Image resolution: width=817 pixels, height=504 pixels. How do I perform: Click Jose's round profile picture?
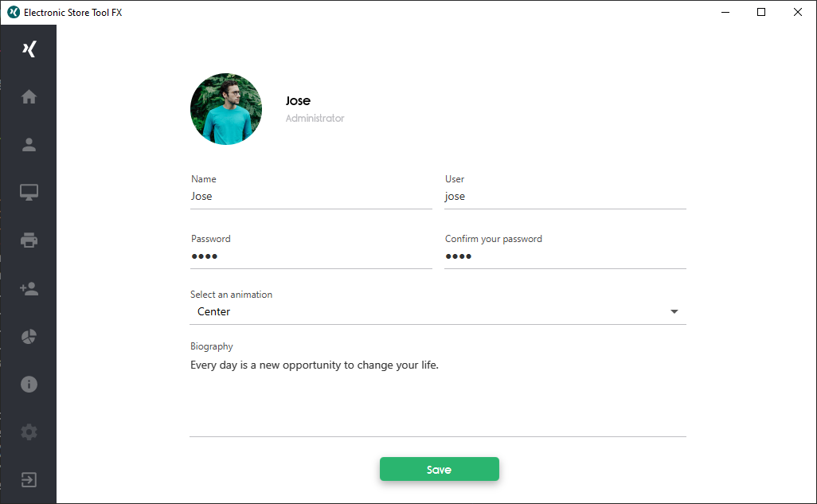click(x=226, y=109)
